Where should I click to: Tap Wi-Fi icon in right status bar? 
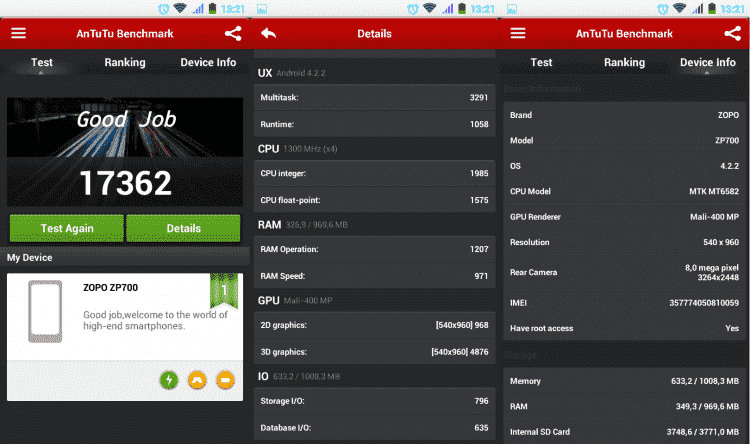pos(679,8)
